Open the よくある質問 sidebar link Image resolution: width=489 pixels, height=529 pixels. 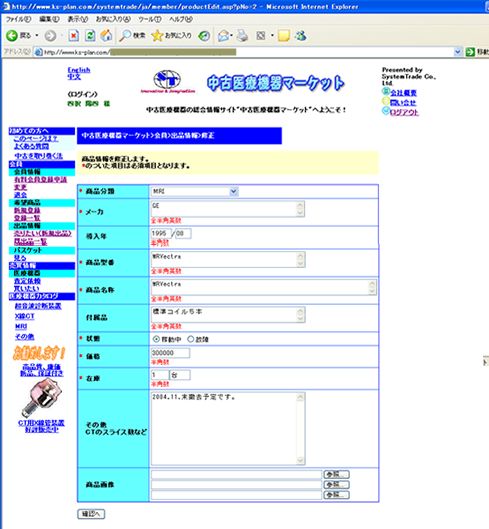click(x=31, y=146)
